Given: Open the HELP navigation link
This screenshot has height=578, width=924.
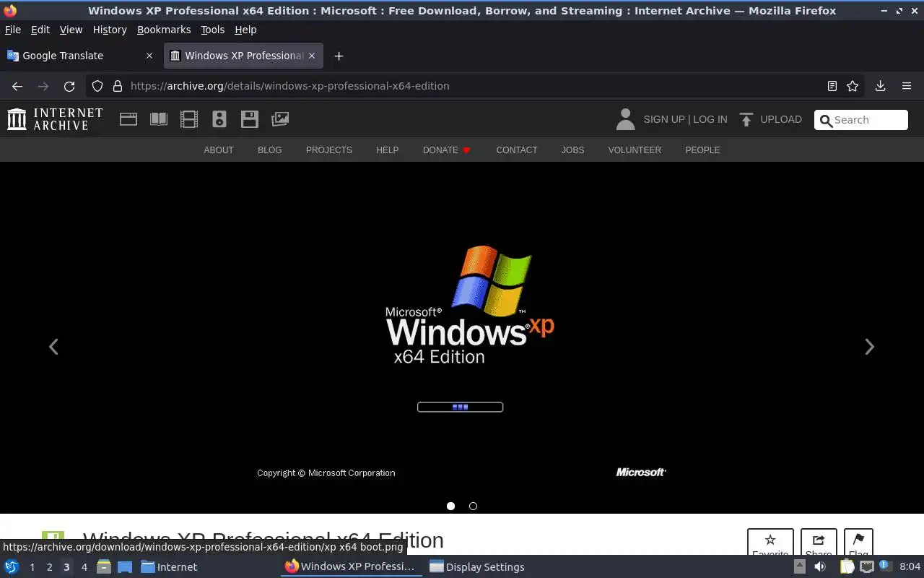Looking at the screenshot, I should point(387,150).
